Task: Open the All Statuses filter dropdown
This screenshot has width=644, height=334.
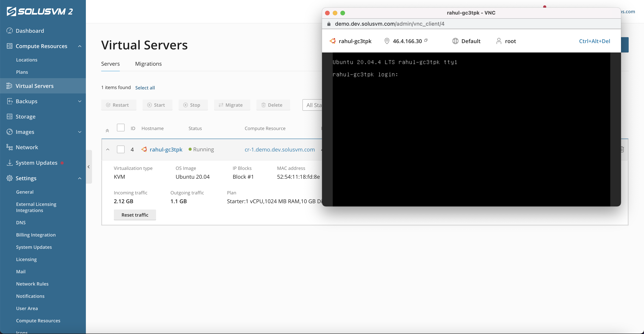Action: 312,105
